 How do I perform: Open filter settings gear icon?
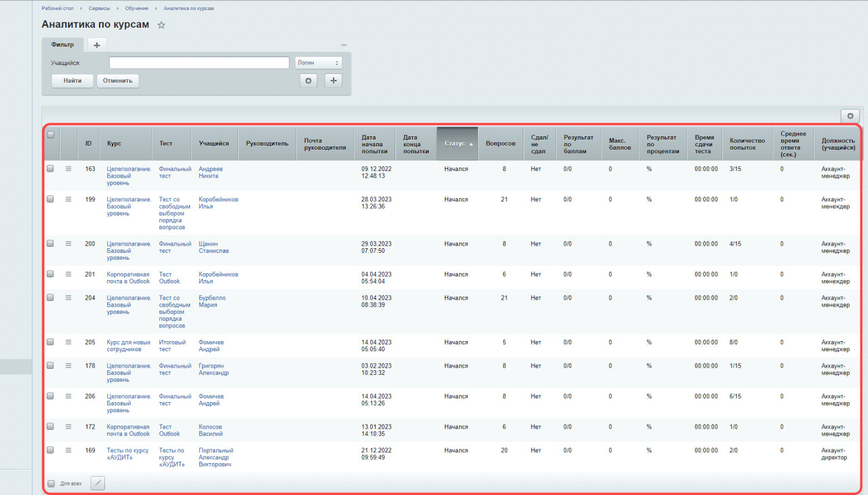coord(309,81)
